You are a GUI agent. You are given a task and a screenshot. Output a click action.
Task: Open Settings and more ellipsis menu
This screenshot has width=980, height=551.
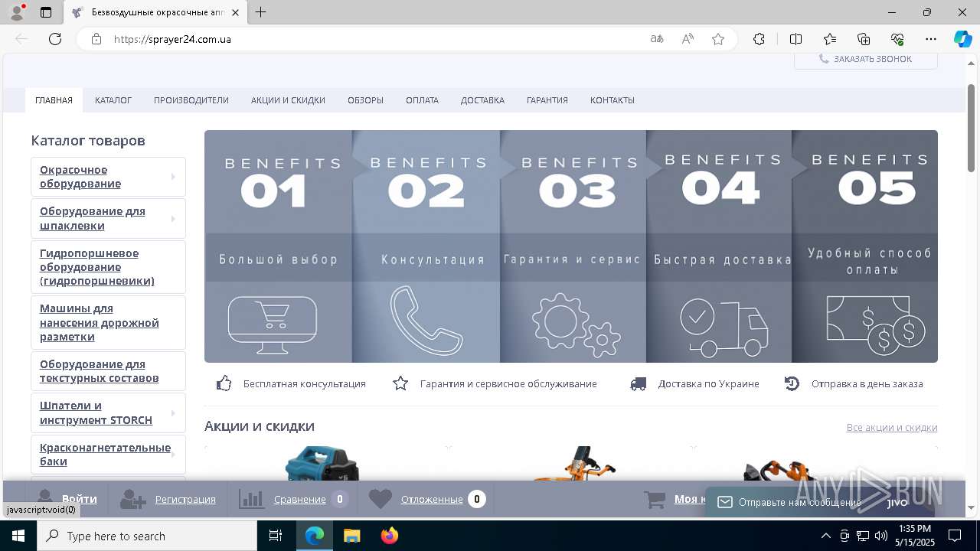[x=931, y=39]
